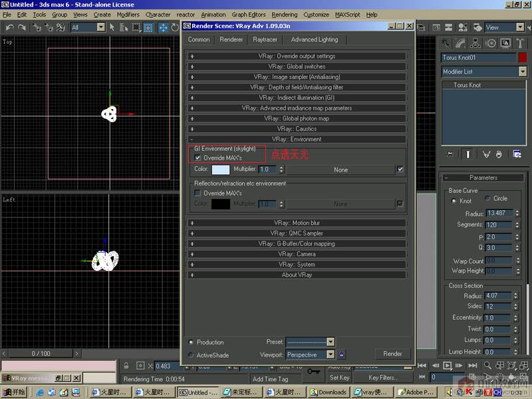Toggle Window/Crossing selection icon
The width and height of the screenshot is (532, 399).
(148, 27)
